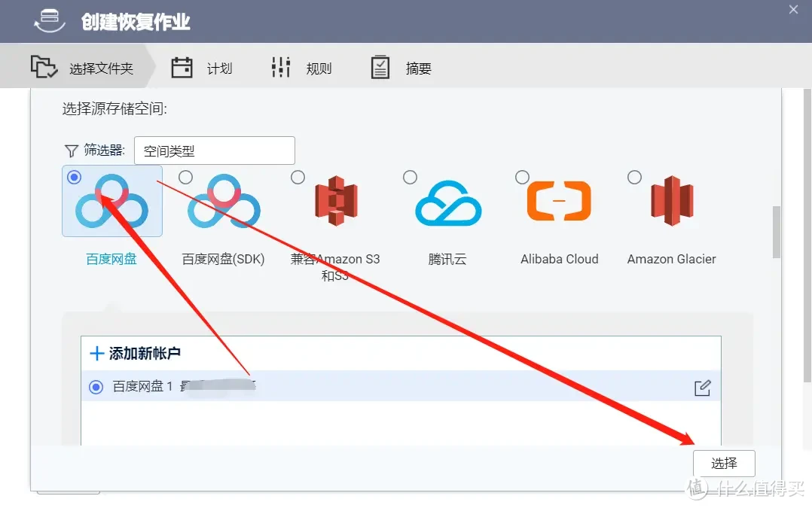The height and width of the screenshot is (508, 812).
Task: Click the 腾讯云 label text
Action: pos(447,259)
